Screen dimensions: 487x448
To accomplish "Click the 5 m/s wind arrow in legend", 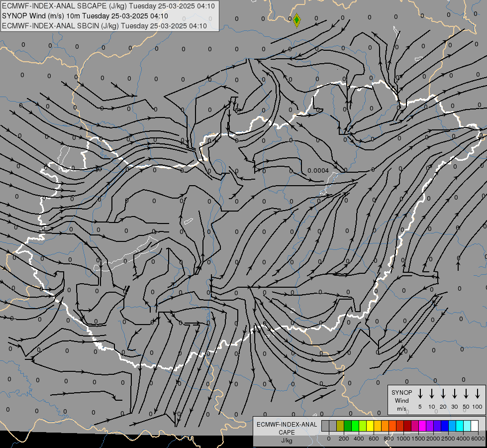I will pyautogui.click(x=420, y=394).
